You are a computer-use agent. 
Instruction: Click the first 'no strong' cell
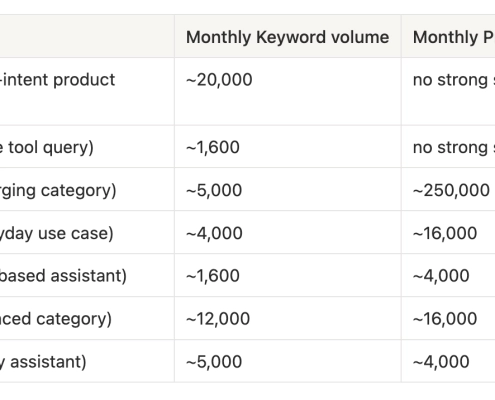point(448,91)
